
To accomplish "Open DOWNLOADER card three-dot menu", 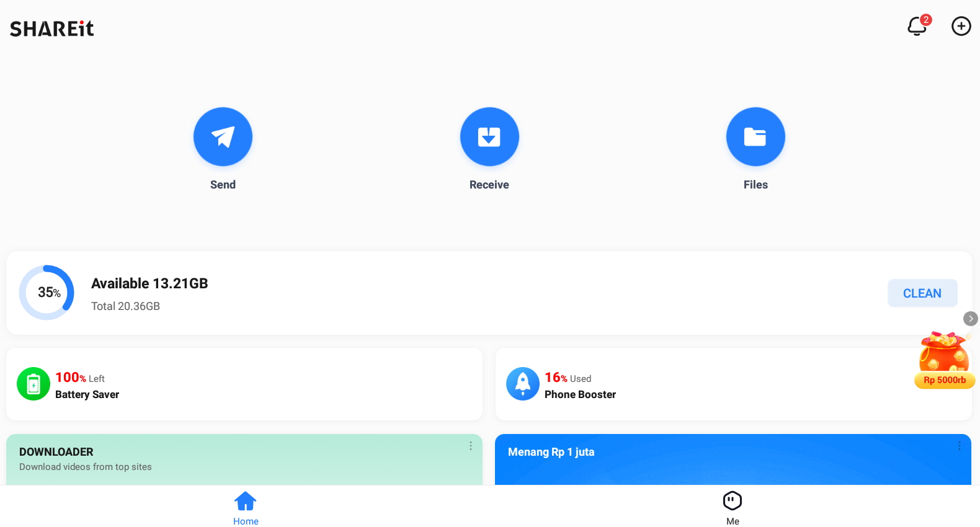I will [471, 446].
